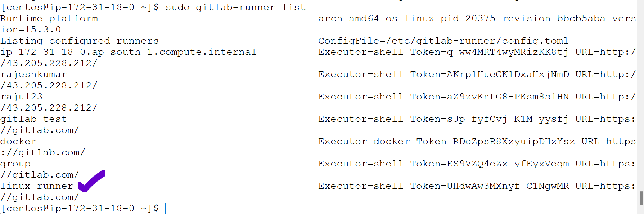Click the docker runner name
Screen dimensions: 644x214
point(18,141)
